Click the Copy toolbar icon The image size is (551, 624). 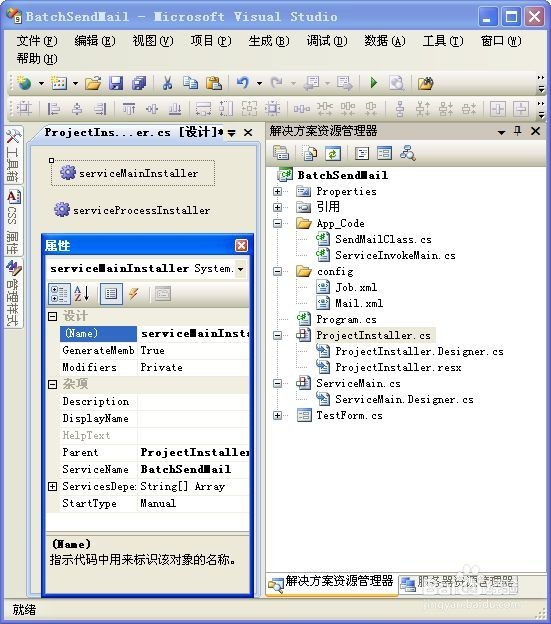tap(191, 83)
